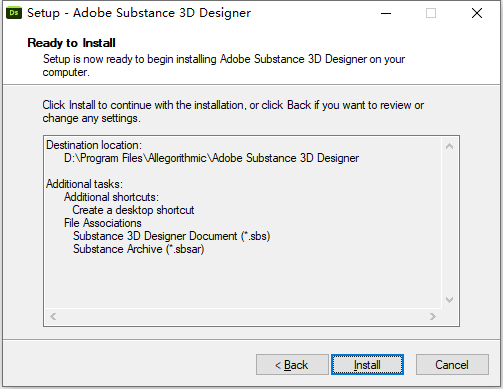Close the Setup dialog with X
This screenshot has width=503, height=389.
[477, 13]
